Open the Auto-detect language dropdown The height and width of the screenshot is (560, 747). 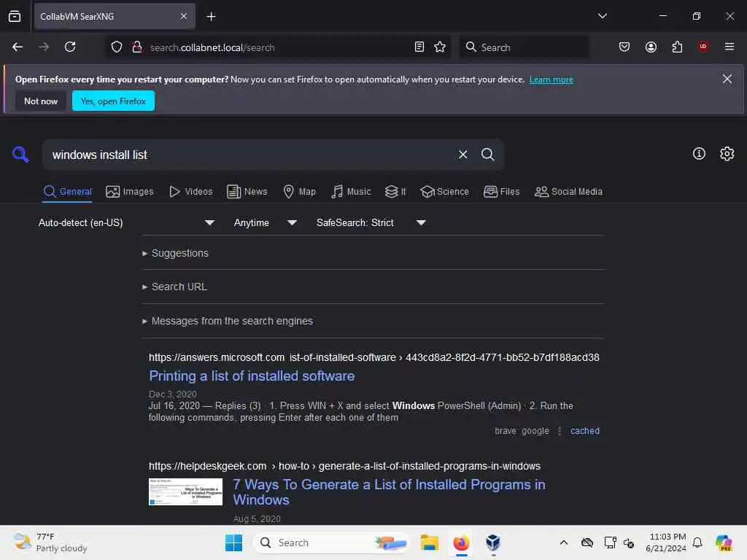(x=126, y=222)
